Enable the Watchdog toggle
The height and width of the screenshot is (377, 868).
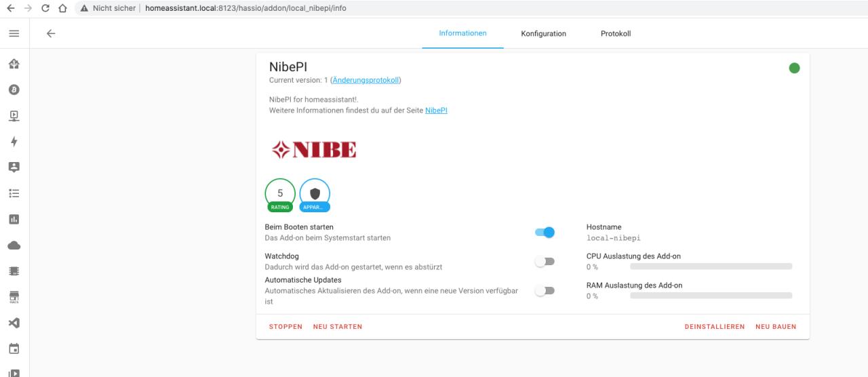545,261
